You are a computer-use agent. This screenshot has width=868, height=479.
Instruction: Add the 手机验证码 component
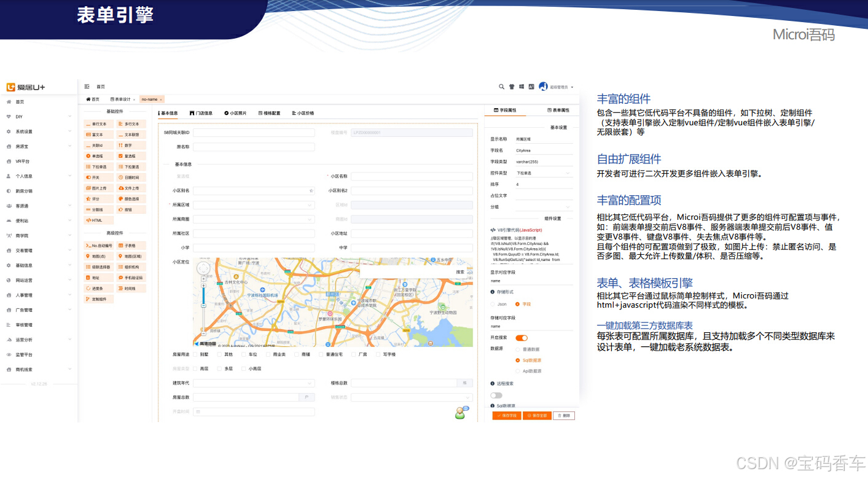(131, 278)
